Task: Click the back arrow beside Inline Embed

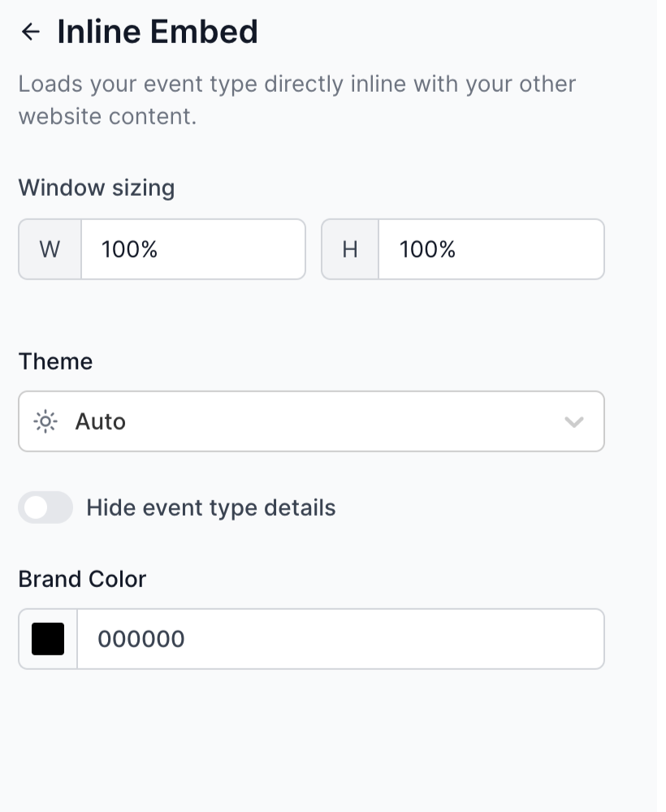Action: pyautogui.click(x=31, y=32)
